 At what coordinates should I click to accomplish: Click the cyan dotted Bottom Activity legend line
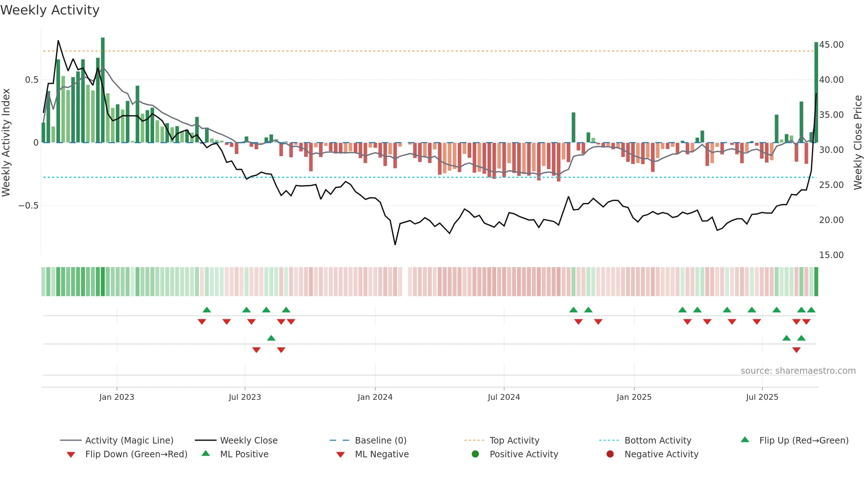click(x=609, y=440)
